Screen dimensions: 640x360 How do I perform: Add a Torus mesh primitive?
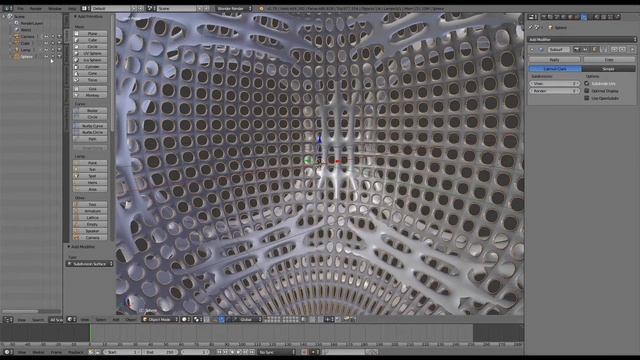pos(90,80)
